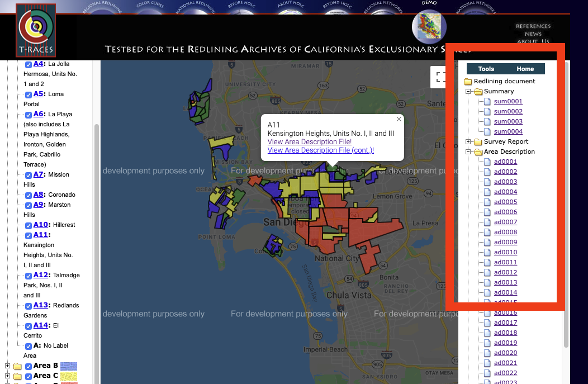The image size is (588, 384).
Task: Click the T-RACES logo
Action: coord(36,31)
